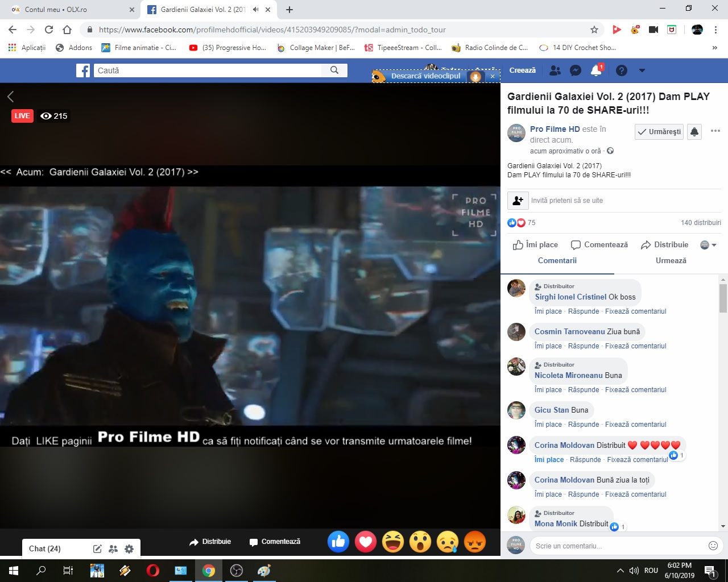This screenshot has height=582, width=728.
Task: Click the taskbar volume icon
Action: (x=634, y=571)
